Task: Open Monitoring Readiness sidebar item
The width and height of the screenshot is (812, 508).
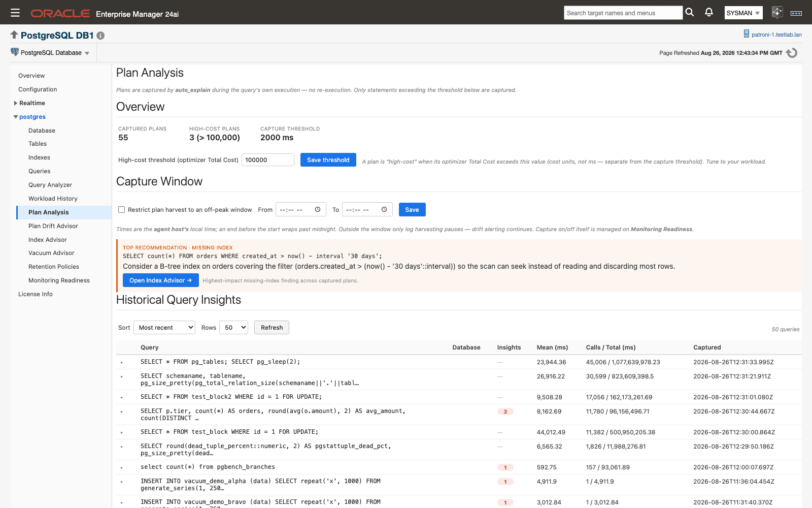Action: [59, 280]
